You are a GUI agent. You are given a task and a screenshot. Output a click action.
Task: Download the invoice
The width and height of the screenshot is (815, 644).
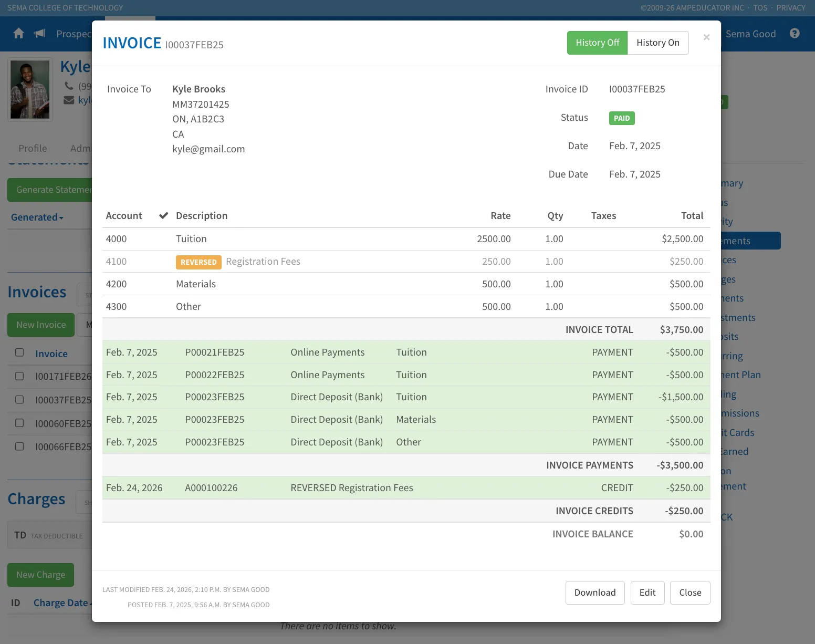[x=595, y=593]
